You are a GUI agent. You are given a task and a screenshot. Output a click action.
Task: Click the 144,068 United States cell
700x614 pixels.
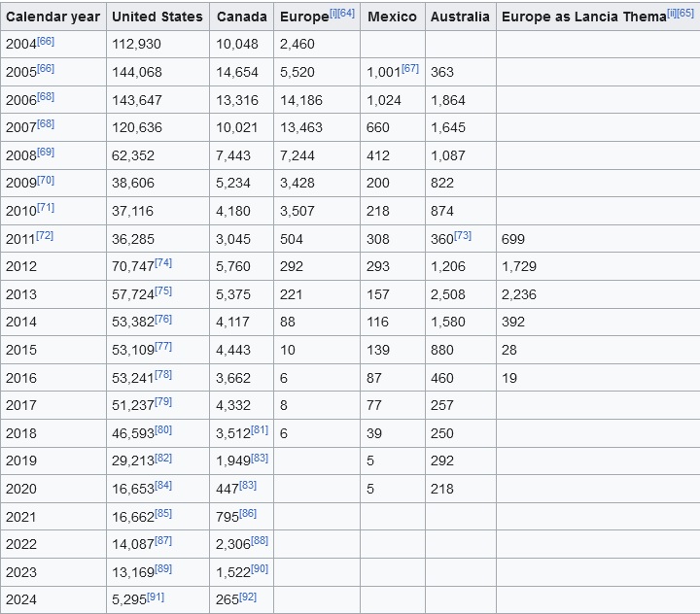point(157,72)
